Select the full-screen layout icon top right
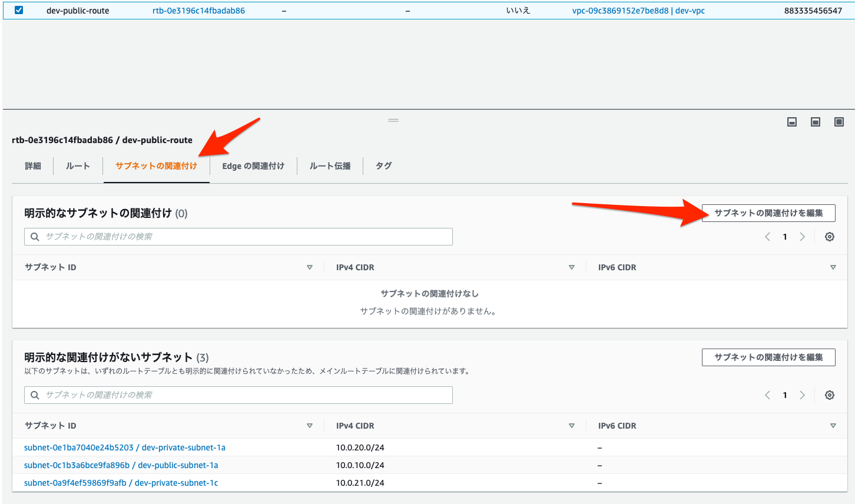855x504 pixels. point(839,121)
